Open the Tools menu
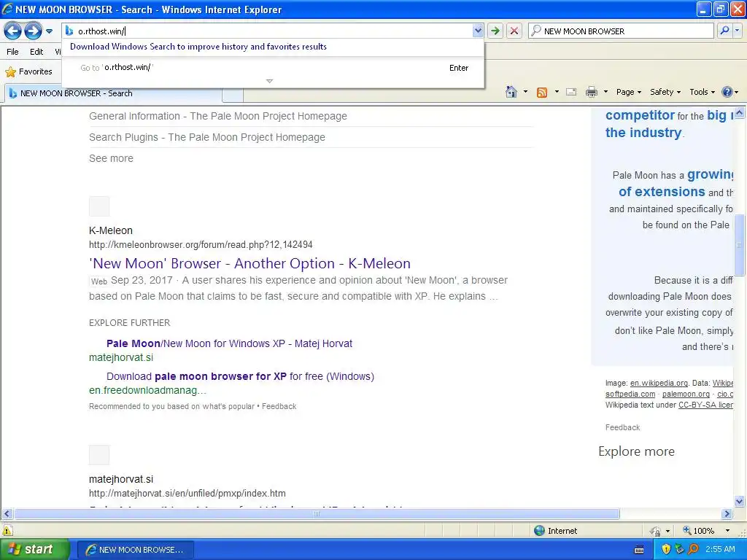This screenshot has height=560, width=747. coord(702,92)
